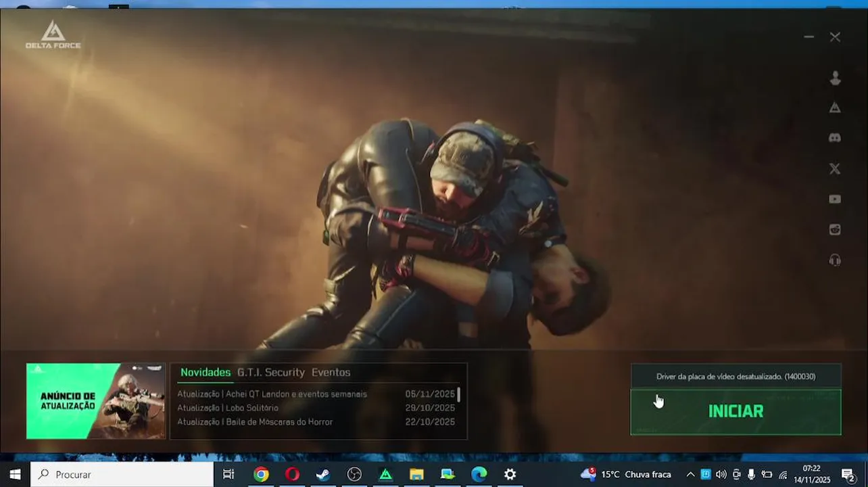The image size is (868, 487).
Task: Open the Wi-Fi network tray icon
Action: click(783, 474)
